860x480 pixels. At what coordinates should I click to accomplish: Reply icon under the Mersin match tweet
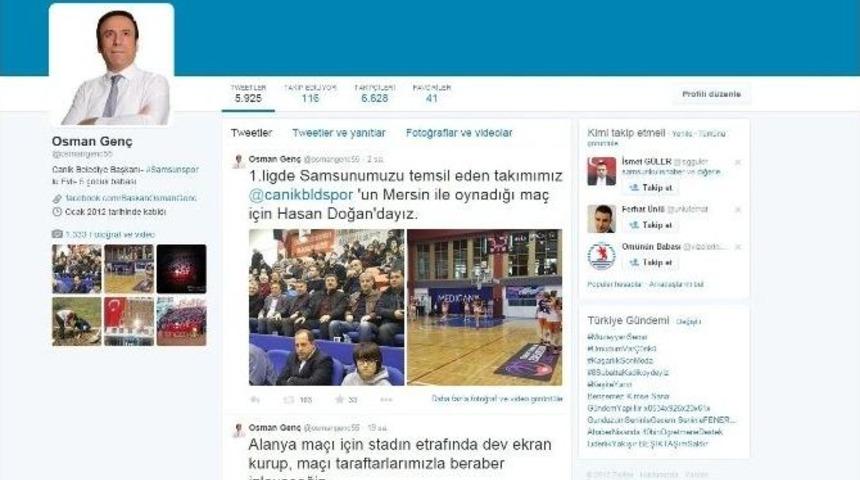254,400
